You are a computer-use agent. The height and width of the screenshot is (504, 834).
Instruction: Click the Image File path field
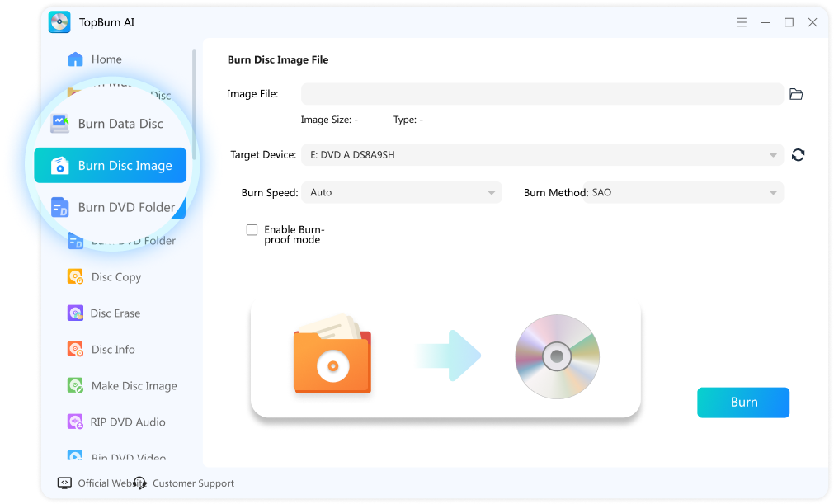click(x=541, y=94)
